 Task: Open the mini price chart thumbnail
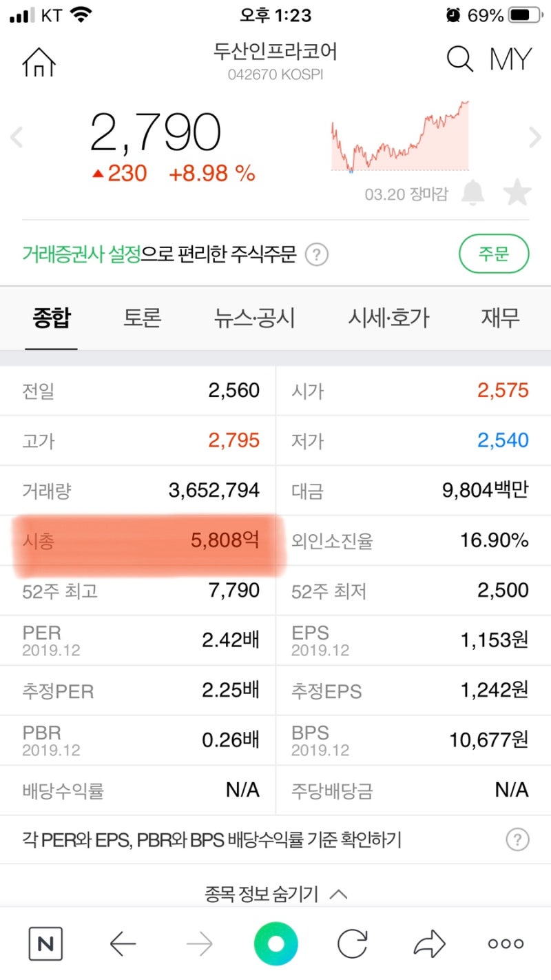399,138
